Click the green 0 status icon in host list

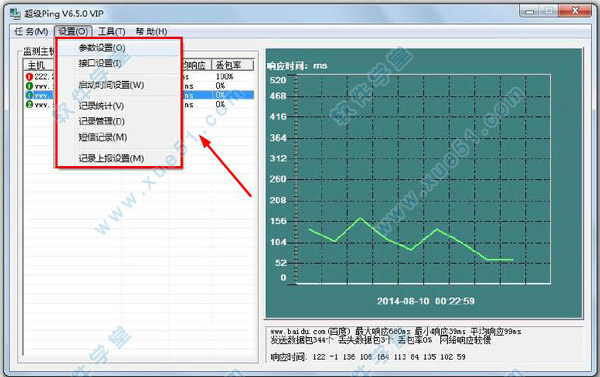[29, 86]
